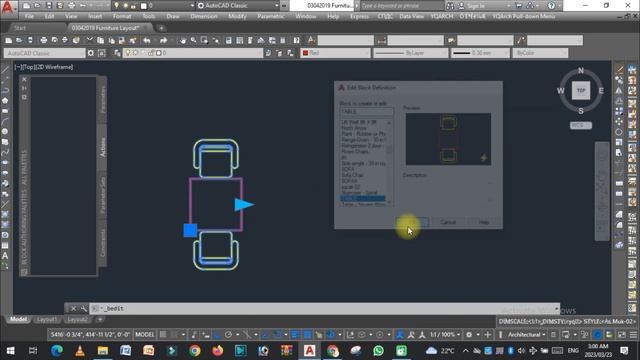The image size is (640, 360).
Task: Toggle the MODEL space status button
Action: coord(144,335)
